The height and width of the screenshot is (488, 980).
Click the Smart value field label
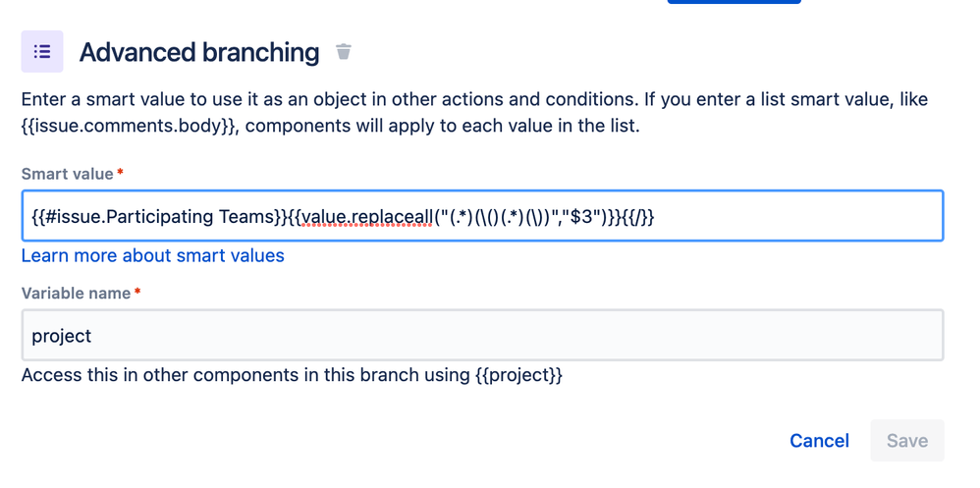click(68, 174)
